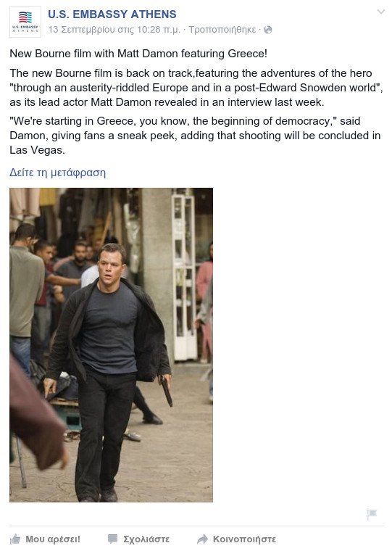Select Σχολιάστε to comment
The width and height of the screenshot is (392, 551).
146,539
